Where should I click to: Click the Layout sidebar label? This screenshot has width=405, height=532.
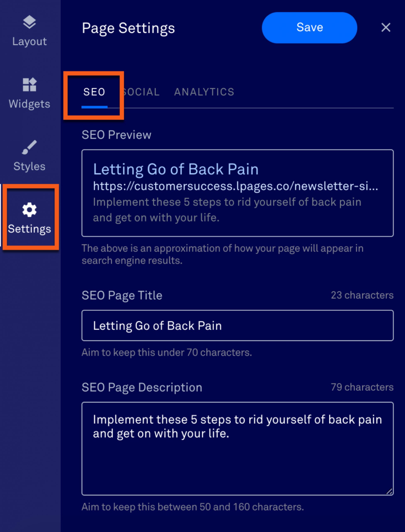(29, 42)
